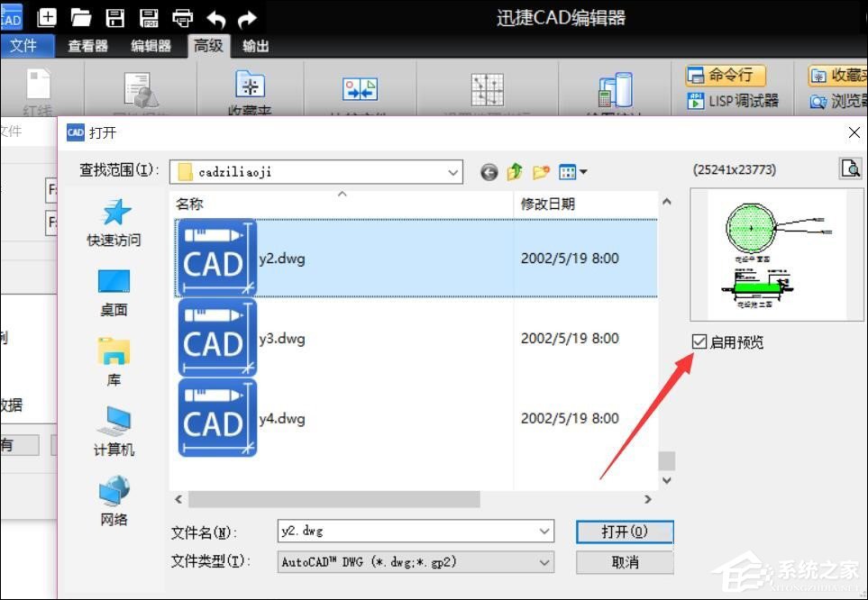This screenshot has height=600, width=868.
Task: Switch to the 输出 ribbon tab
Action: tap(254, 46)
